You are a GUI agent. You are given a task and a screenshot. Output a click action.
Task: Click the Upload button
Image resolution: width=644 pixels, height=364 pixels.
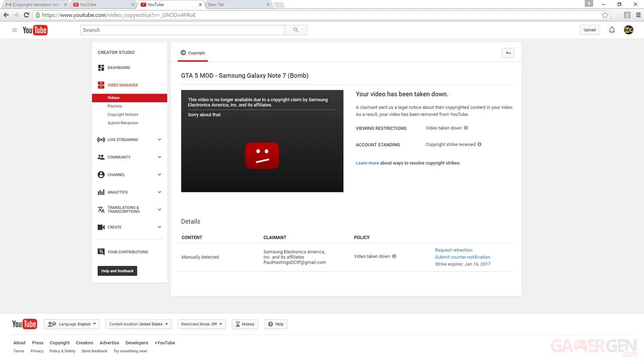click(590, 30)
